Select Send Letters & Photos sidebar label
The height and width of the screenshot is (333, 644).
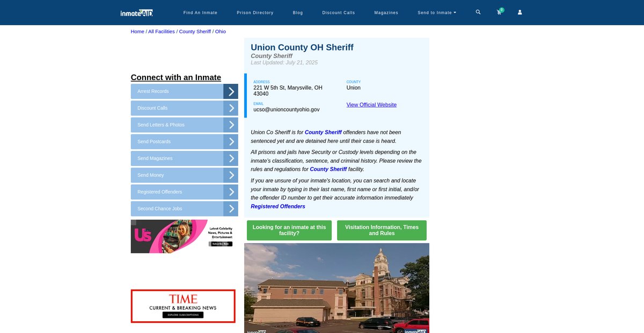161,125
